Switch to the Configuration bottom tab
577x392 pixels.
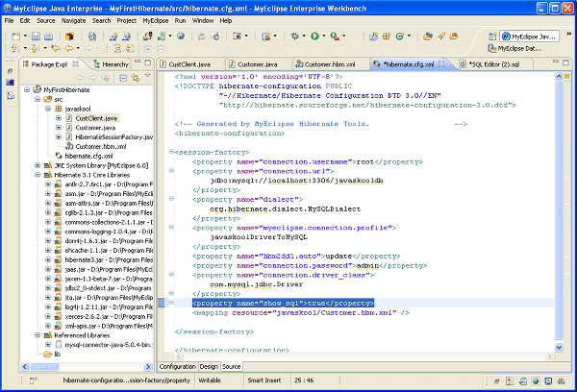[178, 367]
